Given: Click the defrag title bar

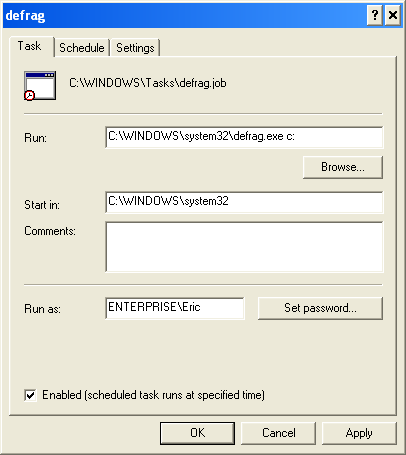Looking at the screenshot, I should click(x=185, y=15).
